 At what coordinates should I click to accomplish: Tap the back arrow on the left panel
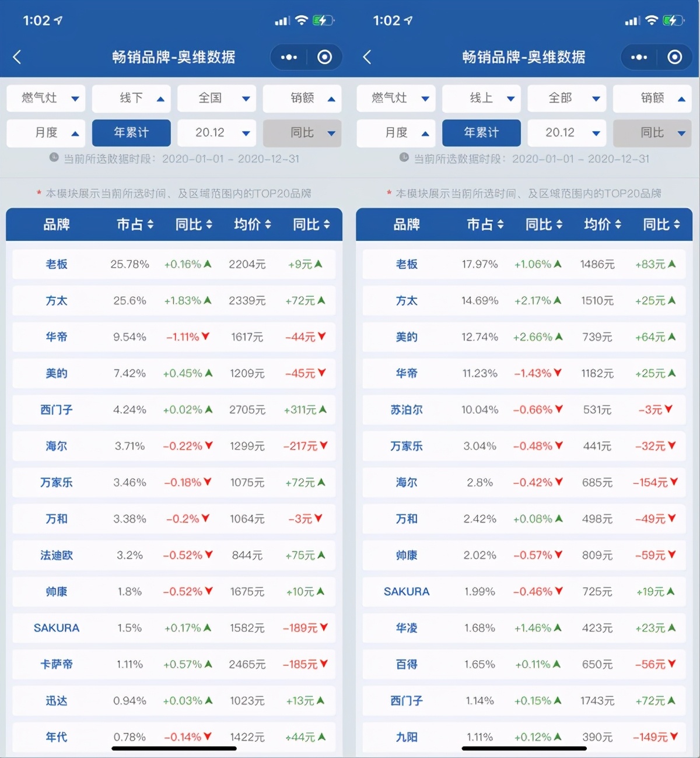(17, 57)
